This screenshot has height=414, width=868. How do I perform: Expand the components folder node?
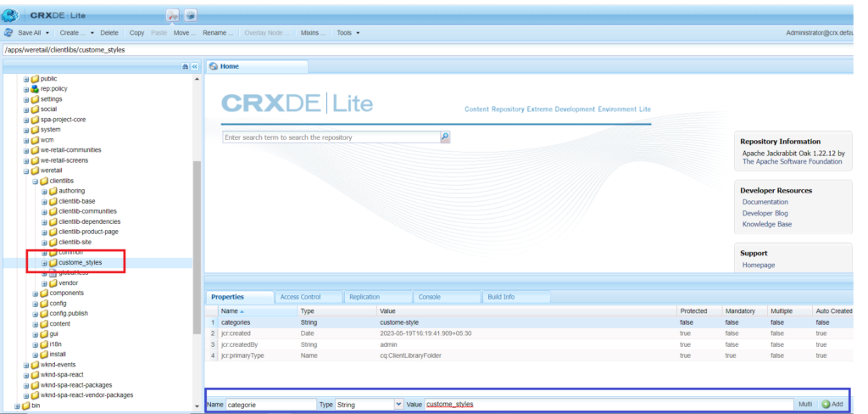point(36,293)
